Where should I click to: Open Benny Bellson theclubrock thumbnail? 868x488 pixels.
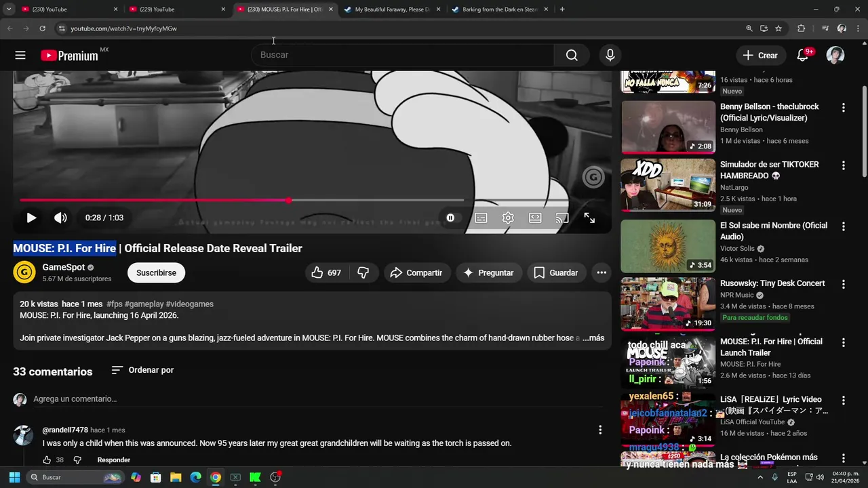tap(668, 127)
